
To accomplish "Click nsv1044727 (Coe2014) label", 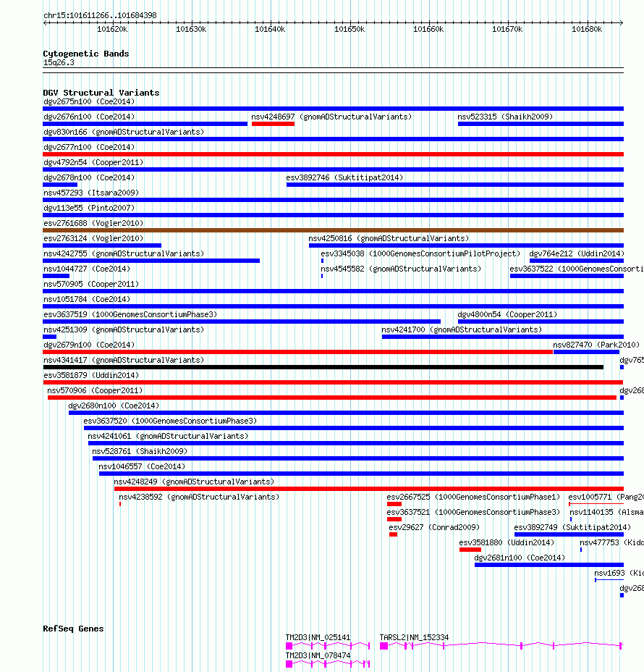I will (x=87, y=269).
